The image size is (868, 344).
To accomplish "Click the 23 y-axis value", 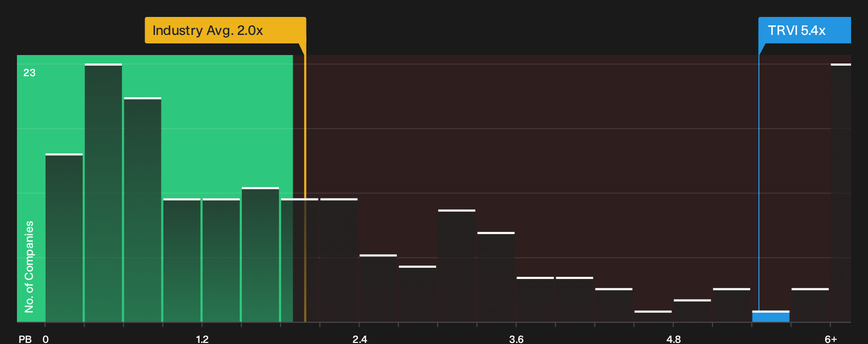I will point(29,73).
